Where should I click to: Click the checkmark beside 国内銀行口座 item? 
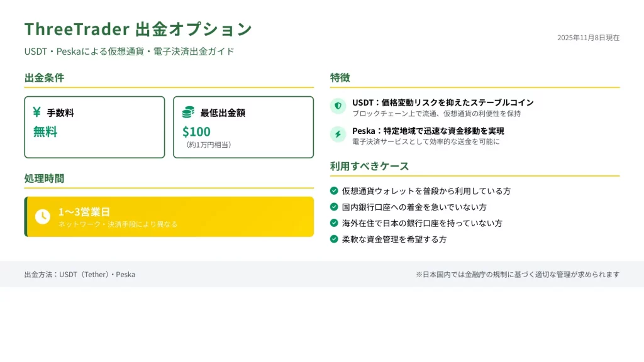point(334,207)
